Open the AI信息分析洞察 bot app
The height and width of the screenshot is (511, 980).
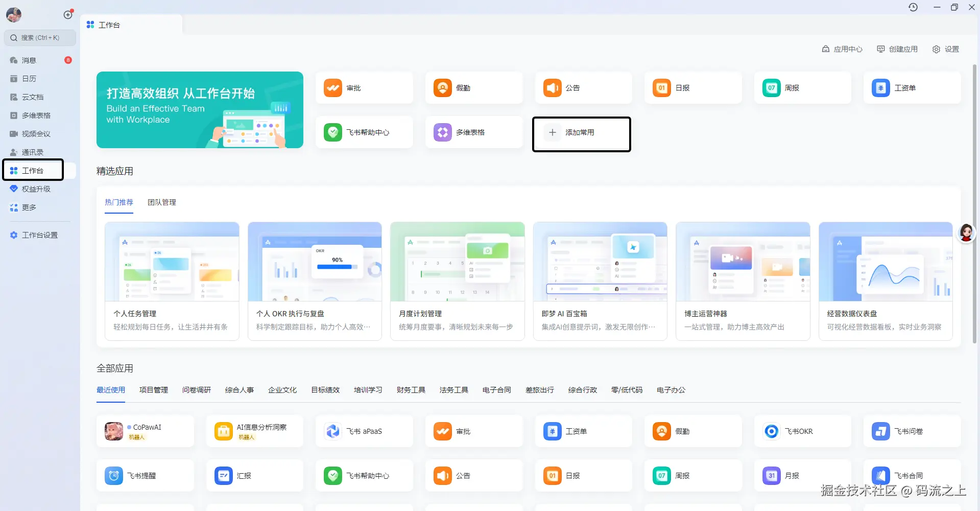[255, 431]
